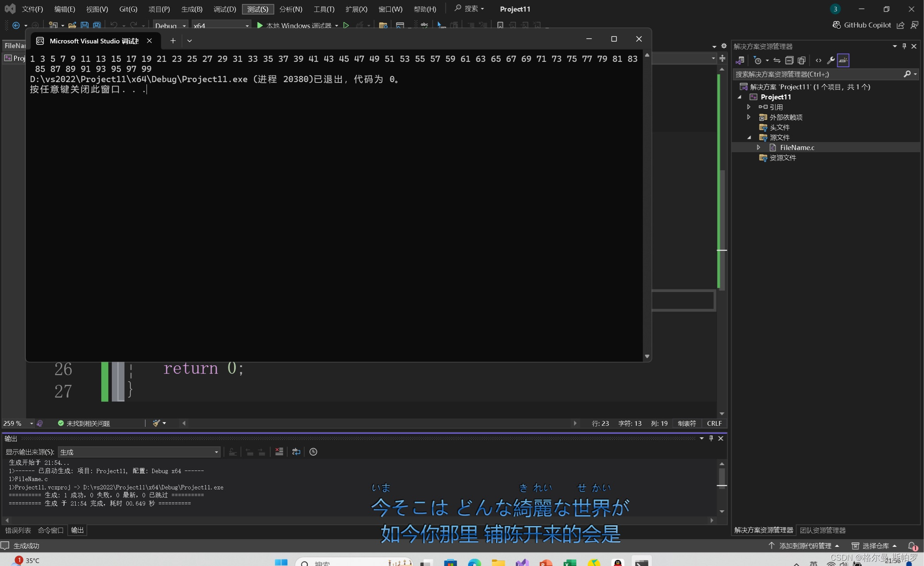Click the show all files icon
Image resolution: width=924 pixels, height=566 pixels.
(801, 60)
